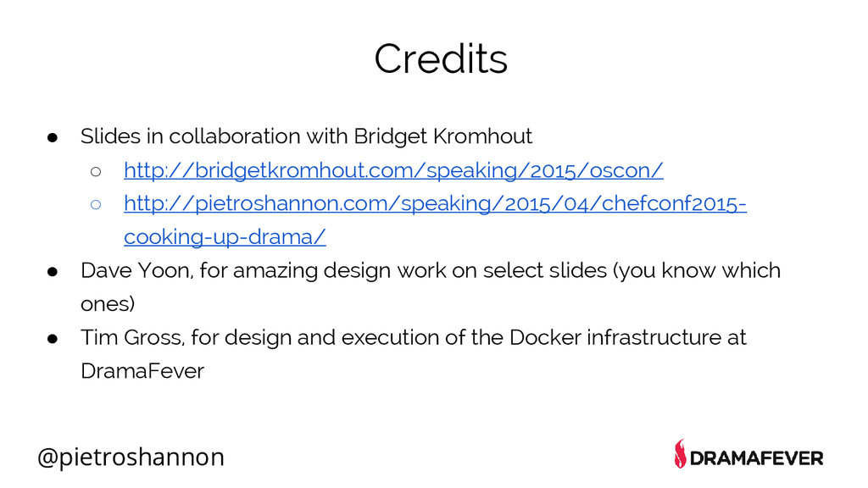Screen dimensions: 868x488
Task: Click the bullet before Dave Yoon
Action: [53, 271]
